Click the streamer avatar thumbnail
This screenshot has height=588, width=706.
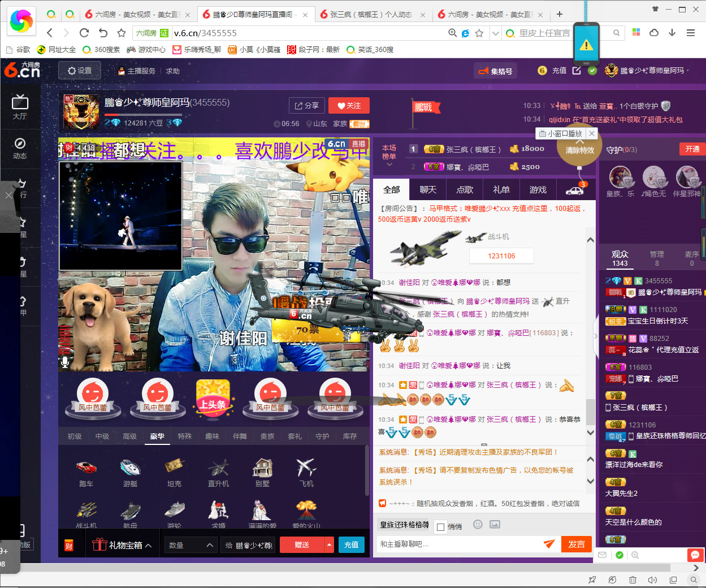pyautogui.click(x=81, y=112)
